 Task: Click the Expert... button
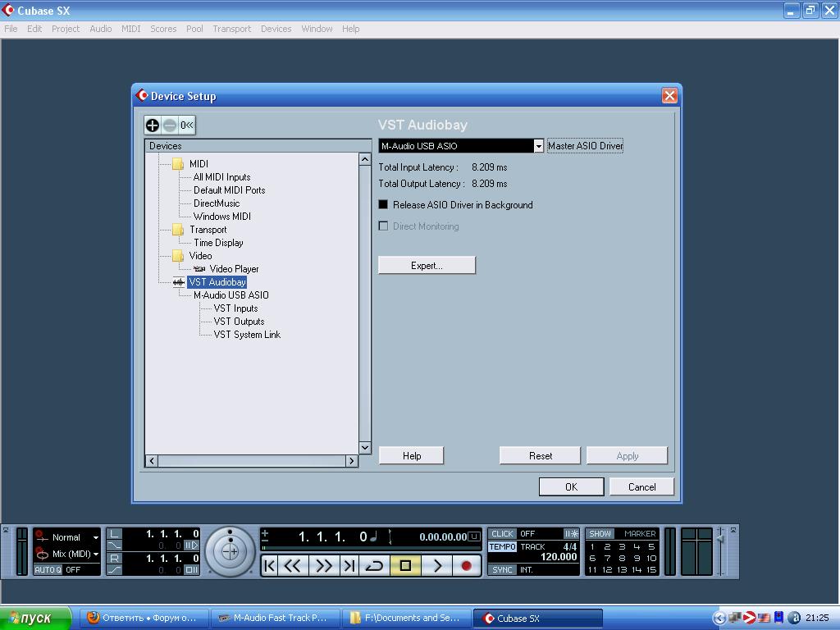pos(427,266)
